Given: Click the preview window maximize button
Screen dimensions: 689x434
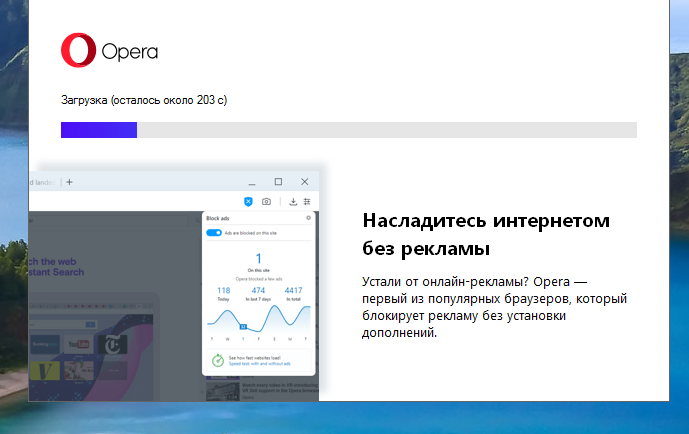Looking at the screenshot, I should coord(278,181).
